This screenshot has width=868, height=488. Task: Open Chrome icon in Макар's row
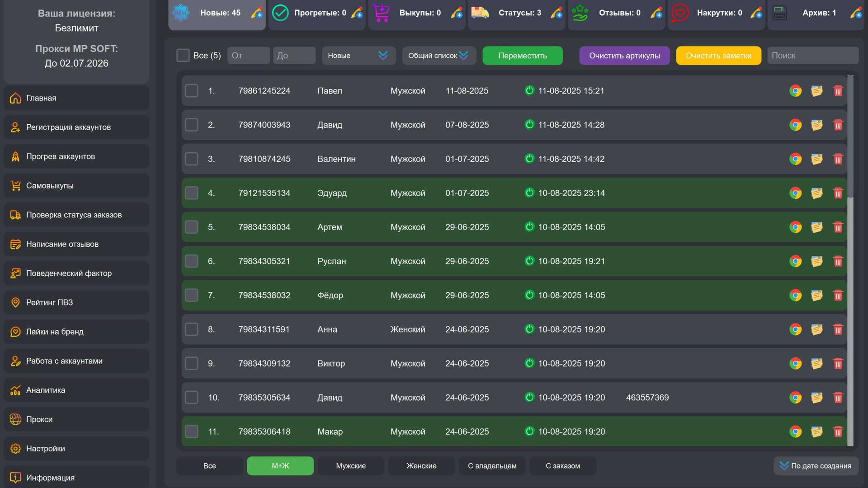click(795, 432)
